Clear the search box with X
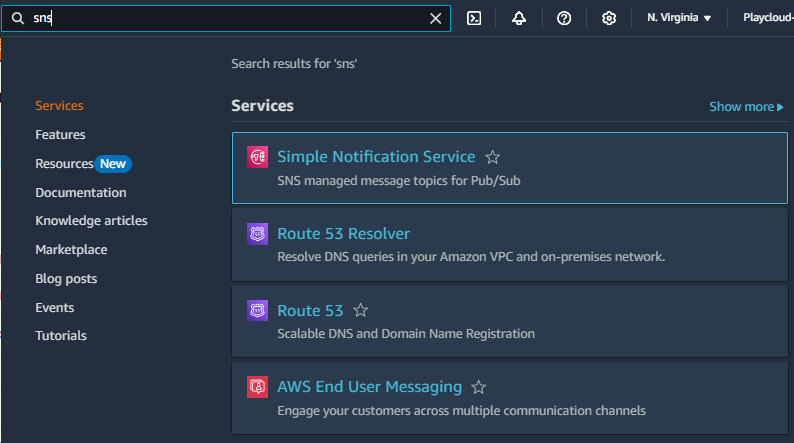Image resolution: width=794 pixels, height=443 pixels. pyautogui.click(x=435, y=18)
